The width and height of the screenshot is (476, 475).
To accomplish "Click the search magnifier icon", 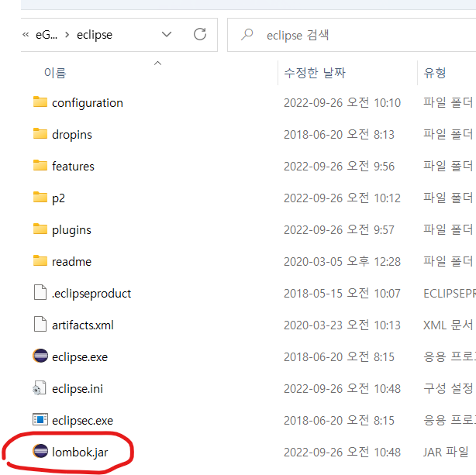I will [x=247, y=35].
